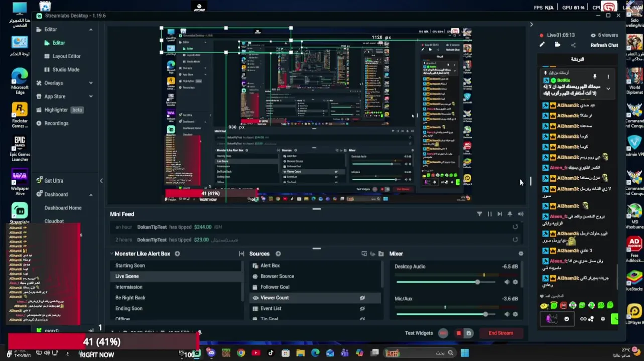Click the Recordings sidebar icon
Image resolution: width=644 pixels, height=361 pixels.
click(39, 123)
